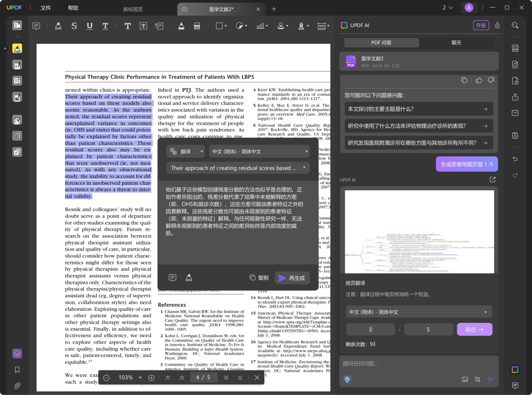The width and height of the screenshot is (532, 395).
Task: Click the screenshot crop icon in chat input
Action: (x=478, y=379)
